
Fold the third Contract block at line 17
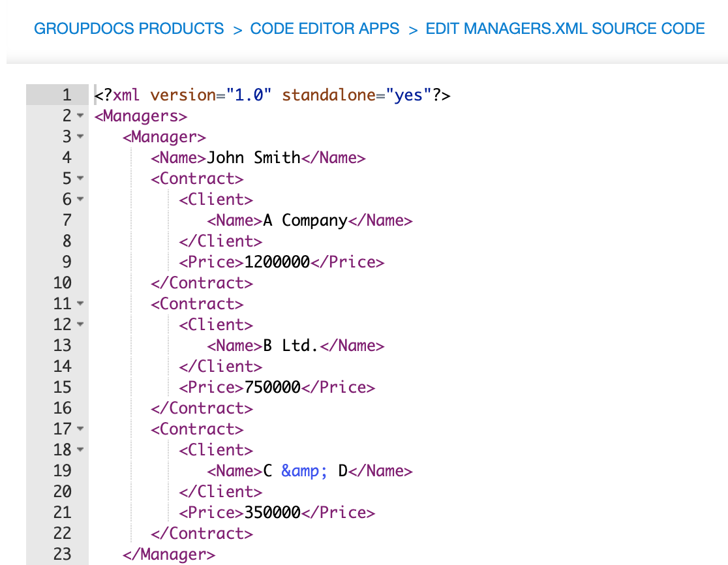[79, 429]
